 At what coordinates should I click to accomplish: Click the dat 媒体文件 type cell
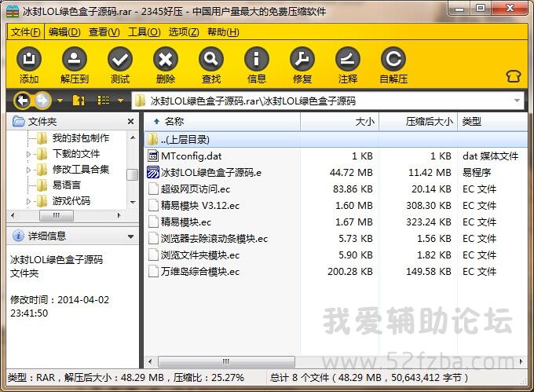pyautogui.click(x=490, y=156)
